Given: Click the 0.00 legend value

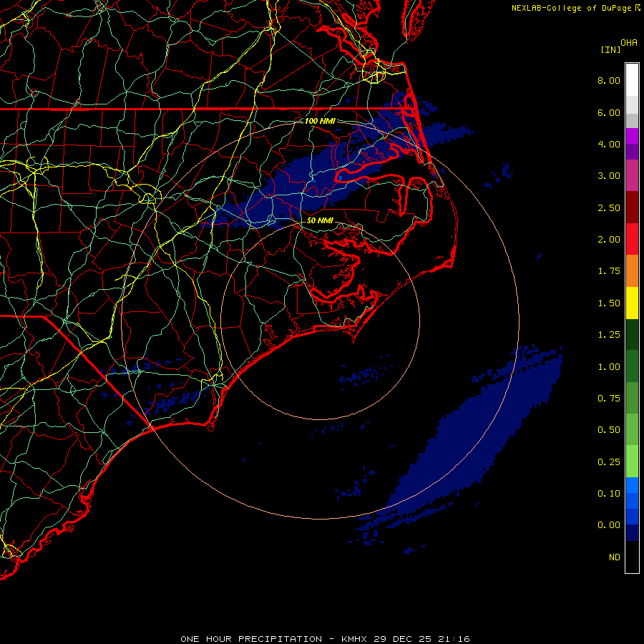Looking at the screenshot, I should [609, 525].
